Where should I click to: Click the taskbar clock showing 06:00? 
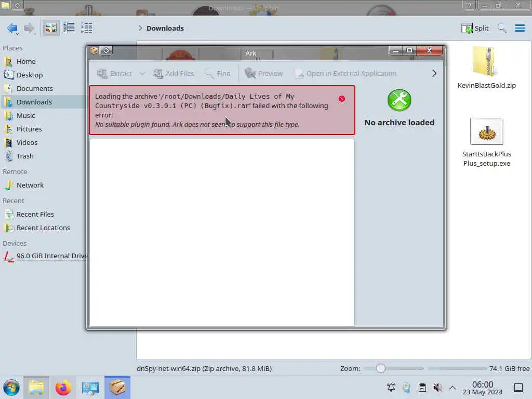tap(483, 388)
